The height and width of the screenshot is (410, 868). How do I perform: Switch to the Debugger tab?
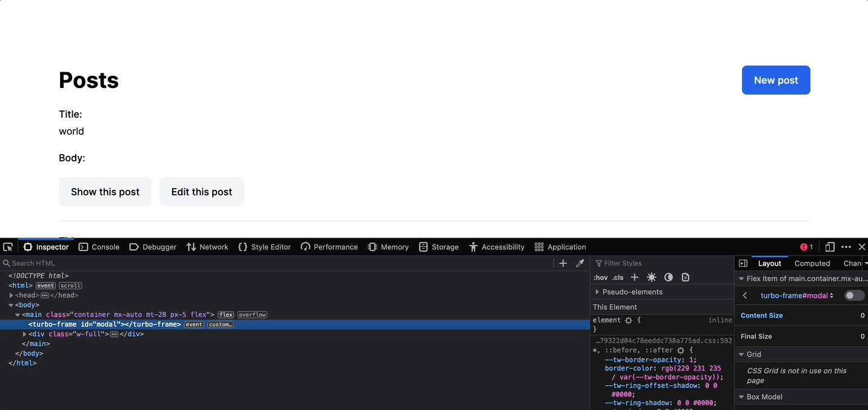[153, 247]
